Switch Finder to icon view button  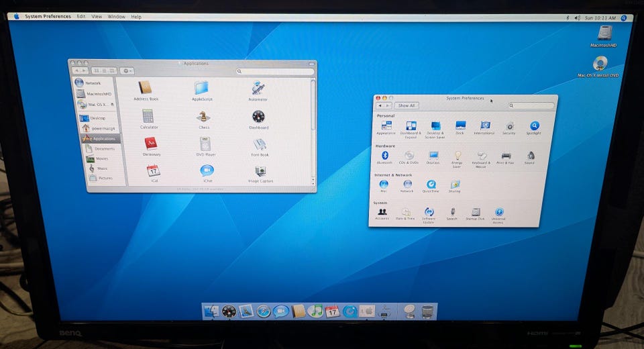(x=97, y=70)
